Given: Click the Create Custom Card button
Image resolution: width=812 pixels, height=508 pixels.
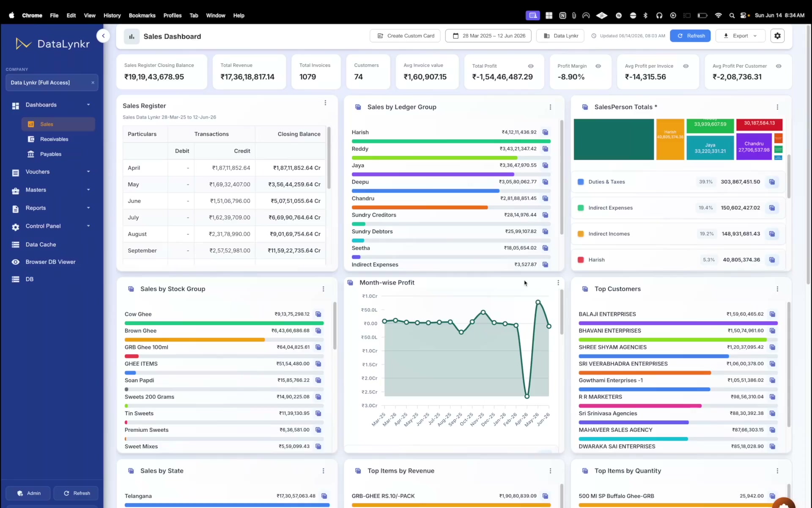Looking at the screenshot, I should [405, 36].
